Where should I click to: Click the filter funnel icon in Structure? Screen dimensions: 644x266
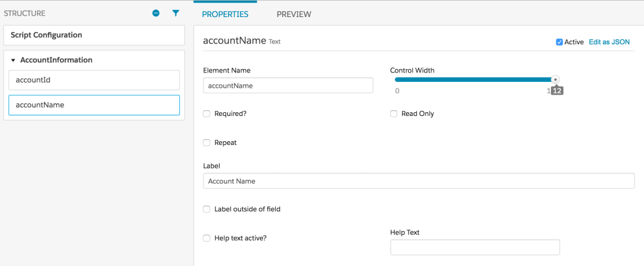click(176, 13)
